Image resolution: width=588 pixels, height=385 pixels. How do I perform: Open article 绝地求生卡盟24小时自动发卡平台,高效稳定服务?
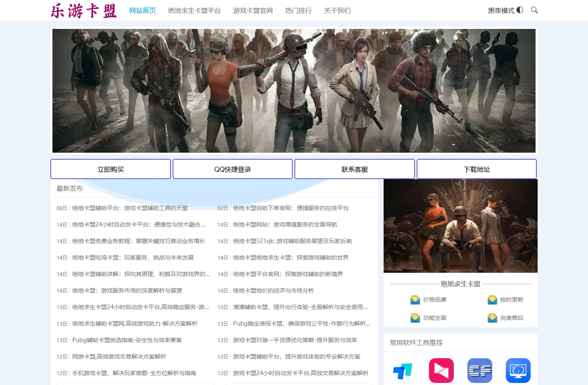click(x=141, y=307)
